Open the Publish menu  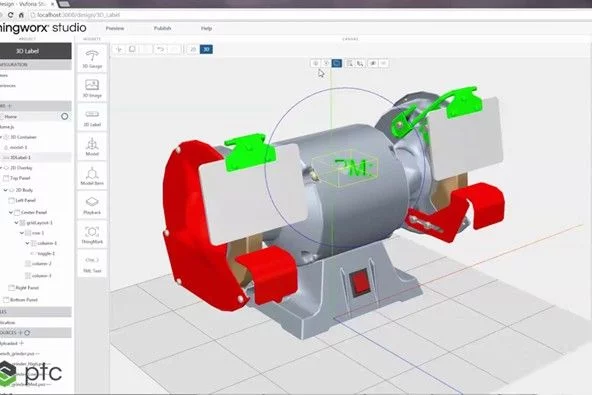162,28
